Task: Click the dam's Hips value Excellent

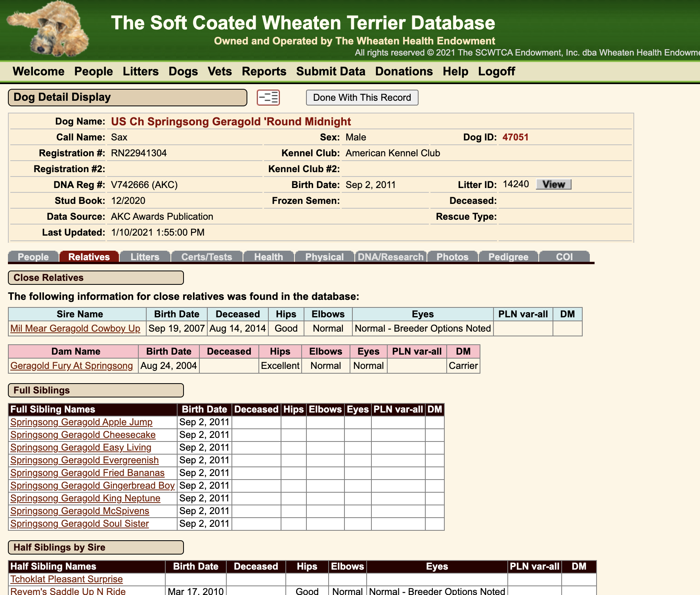Action: pyautogui.click(x=280, y=366)
